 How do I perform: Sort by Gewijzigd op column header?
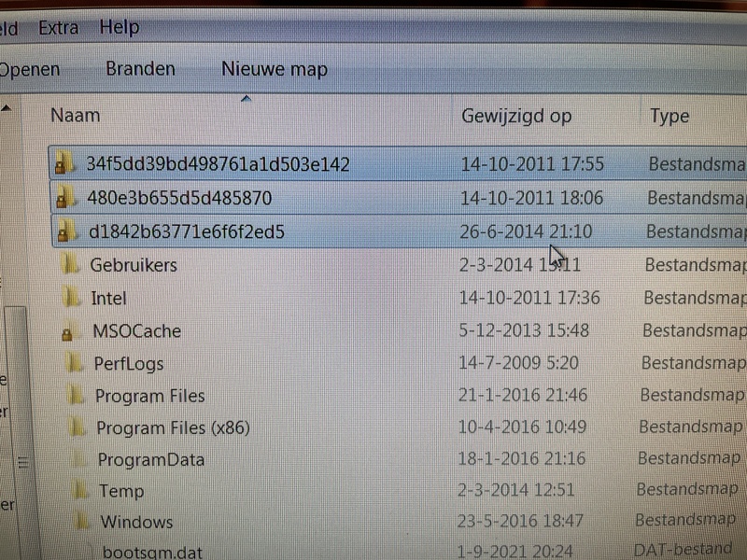point(516,116)
